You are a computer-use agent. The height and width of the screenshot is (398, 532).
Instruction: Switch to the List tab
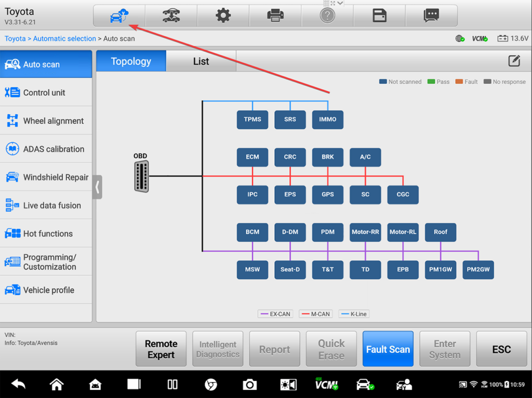(x=201, y=61)
